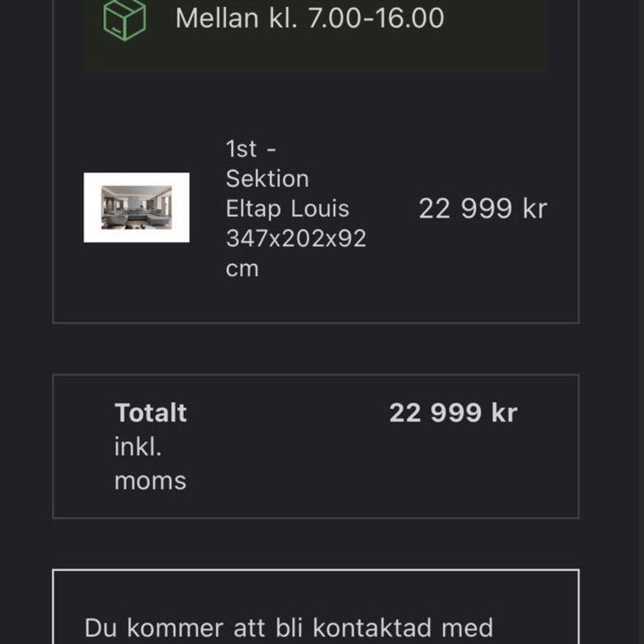Screen dimensions: 644x644
Task: Click the product row price 22 999 kr
Action: [482, 209]
